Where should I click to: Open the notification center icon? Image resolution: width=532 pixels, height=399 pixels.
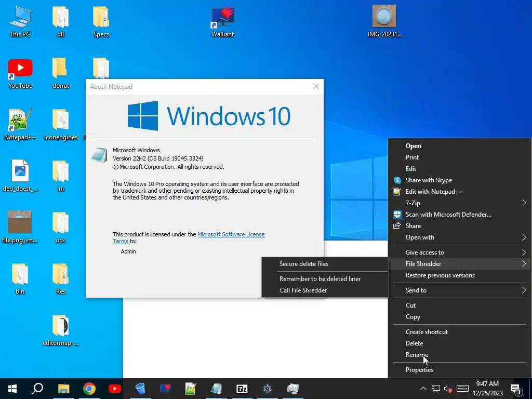(516, 389)
